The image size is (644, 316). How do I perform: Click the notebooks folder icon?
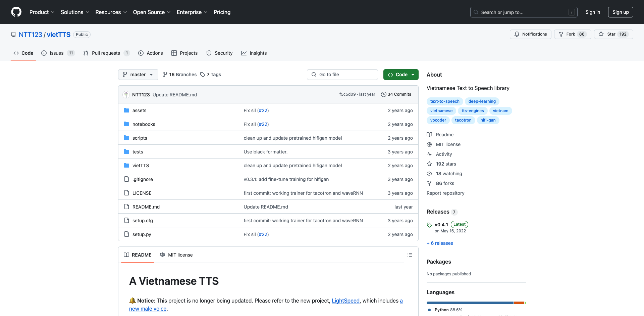coord(126,124)
